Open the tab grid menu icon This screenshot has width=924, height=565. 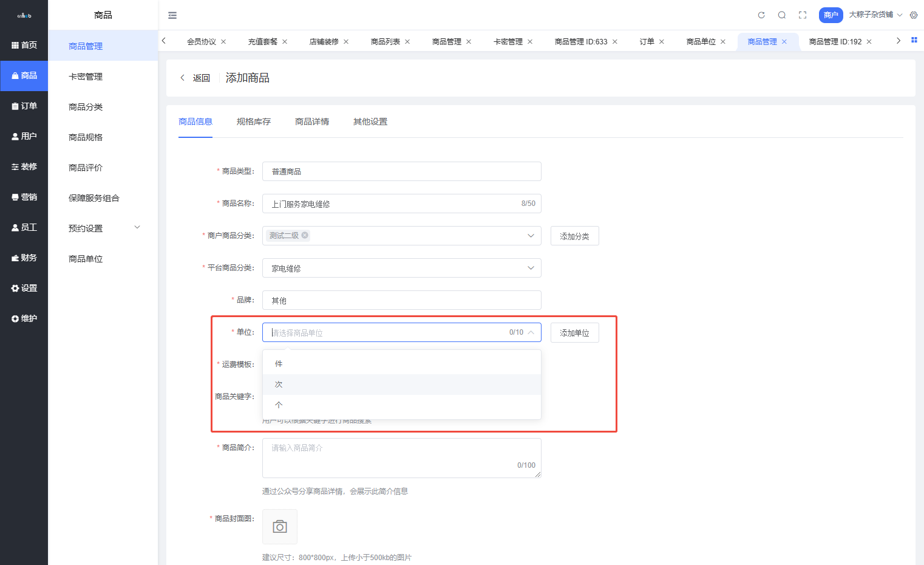[914, 41]
